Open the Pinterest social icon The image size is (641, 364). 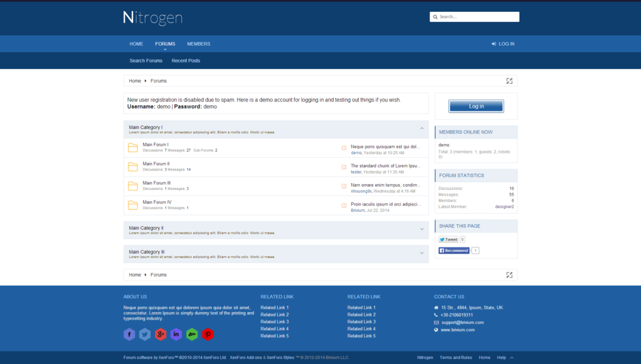(208, 335)
